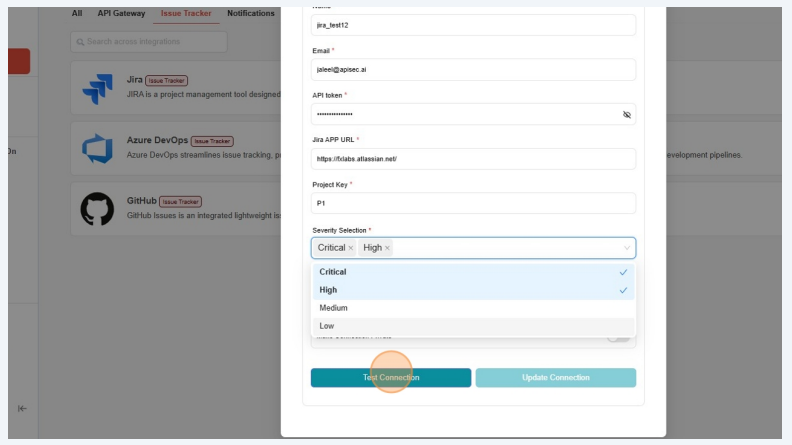
Task: Collapse the sidebar with arrow icon
Action: pos(22,408)
